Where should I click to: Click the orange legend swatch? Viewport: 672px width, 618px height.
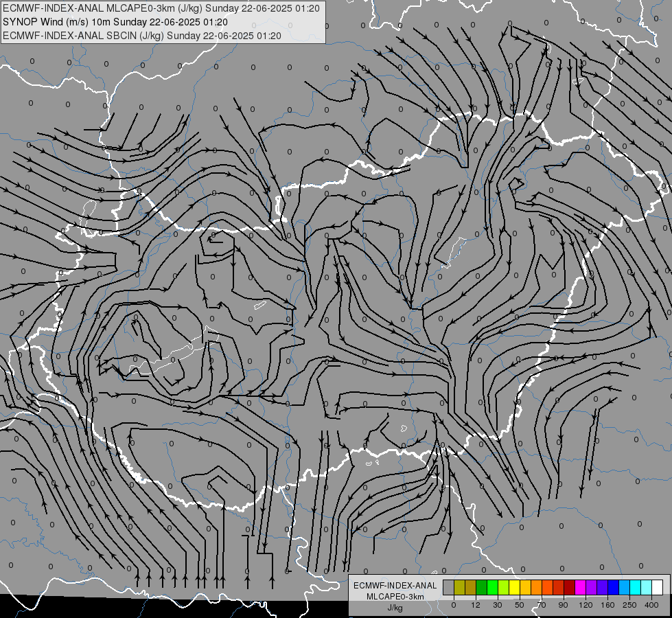point(537,587)
